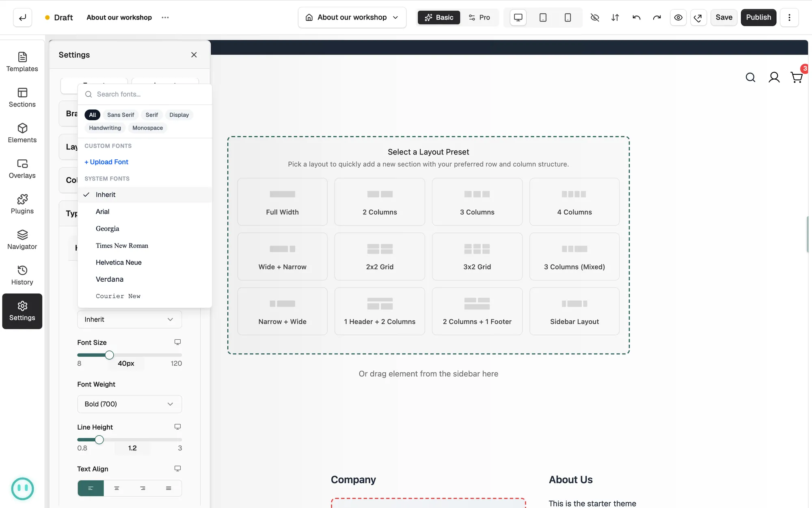Click the user account icon
The image size is (812, 508).
[774, 77]
